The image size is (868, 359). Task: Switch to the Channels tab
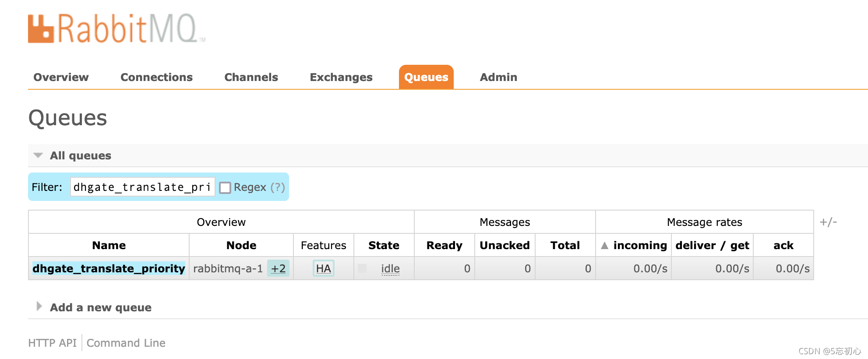(x=251, y=77)
